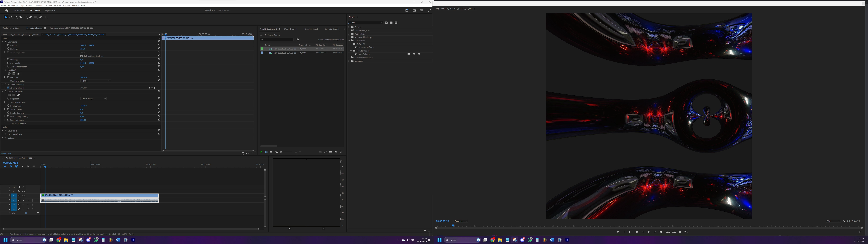The height and width of the screenshot is (244, 868).
Task: Uncheck Gleichmäßige Skalierung checkbox
Action: click(x=82, y=56)
